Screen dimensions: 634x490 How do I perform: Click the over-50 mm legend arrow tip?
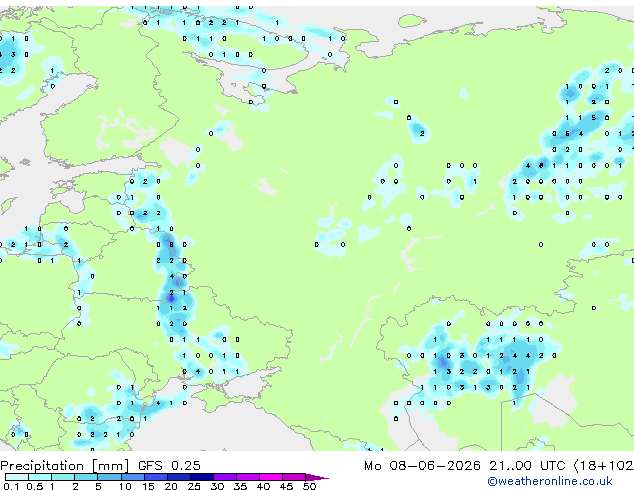tap(317, 477)
